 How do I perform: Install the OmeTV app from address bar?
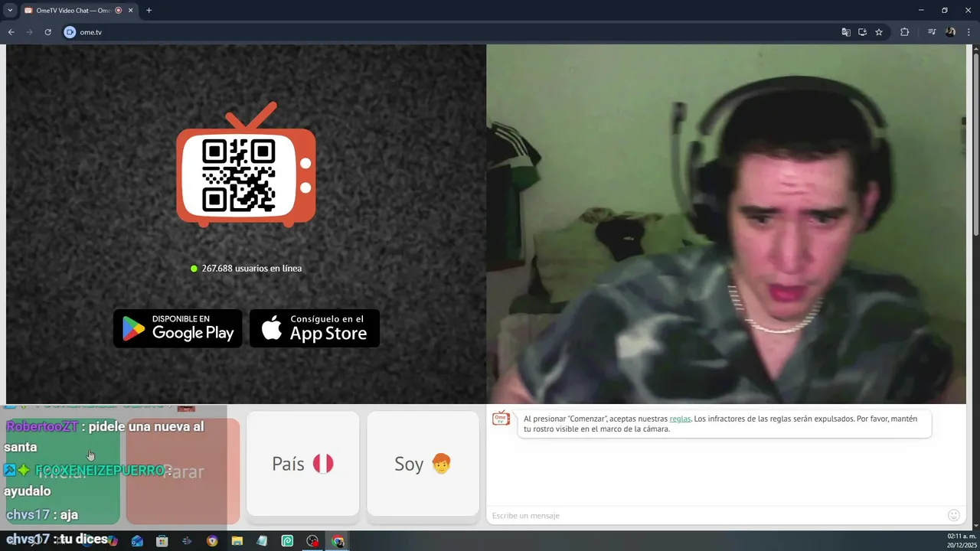click(862, 32)
